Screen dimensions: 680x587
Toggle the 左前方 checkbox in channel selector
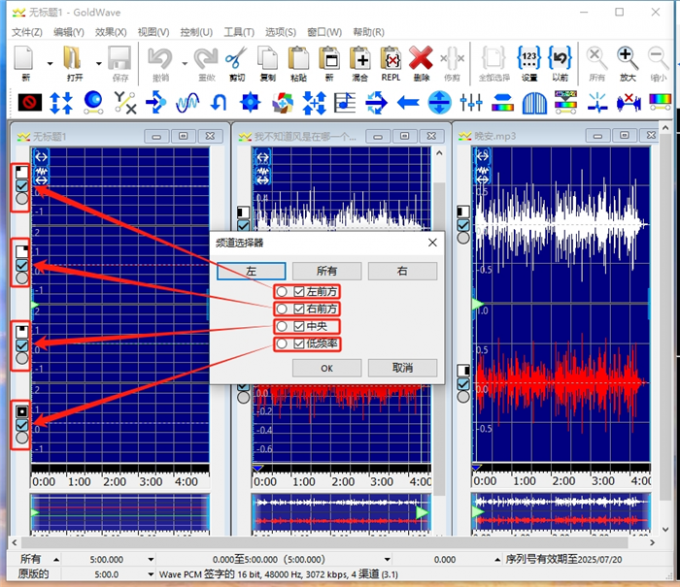[299, 292]
